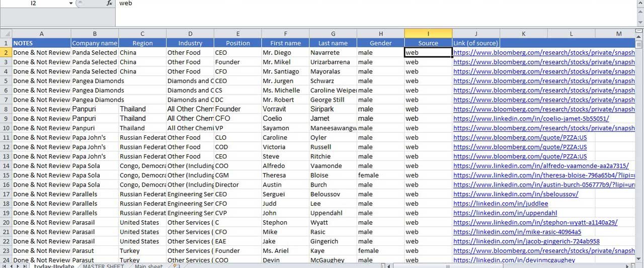
Task: Select column K header
Action: tap(523, 34)
